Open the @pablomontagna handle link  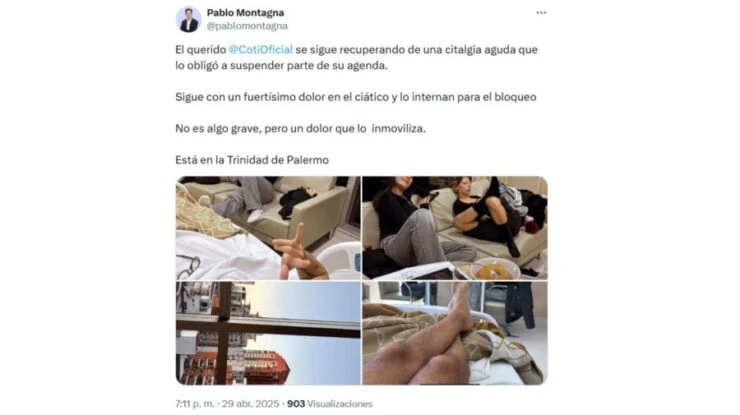pyautogui.click(x=247, y=26)
